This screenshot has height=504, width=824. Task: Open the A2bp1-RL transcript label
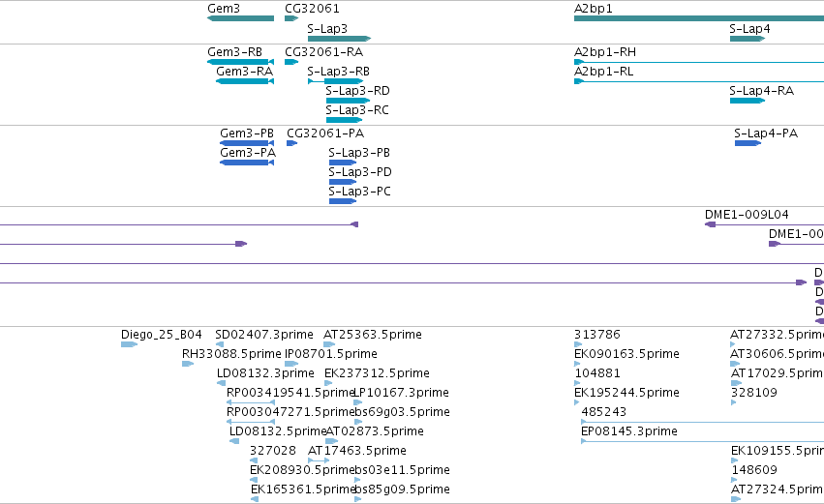(604, 72)
